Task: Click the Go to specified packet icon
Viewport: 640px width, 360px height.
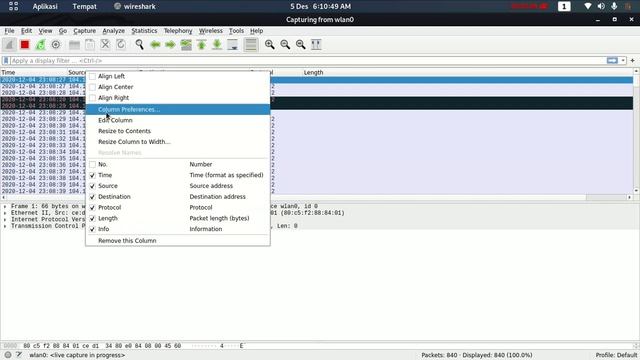Action: (x=186, y=44)
